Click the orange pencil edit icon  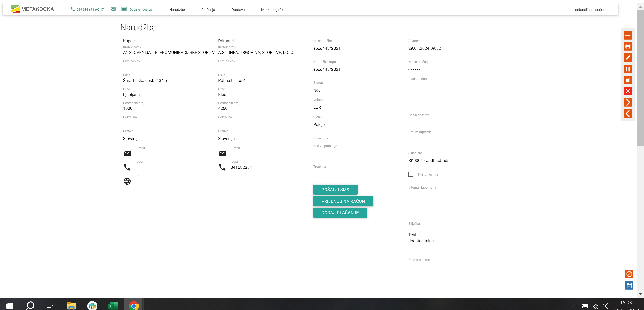tap(628, 58)
